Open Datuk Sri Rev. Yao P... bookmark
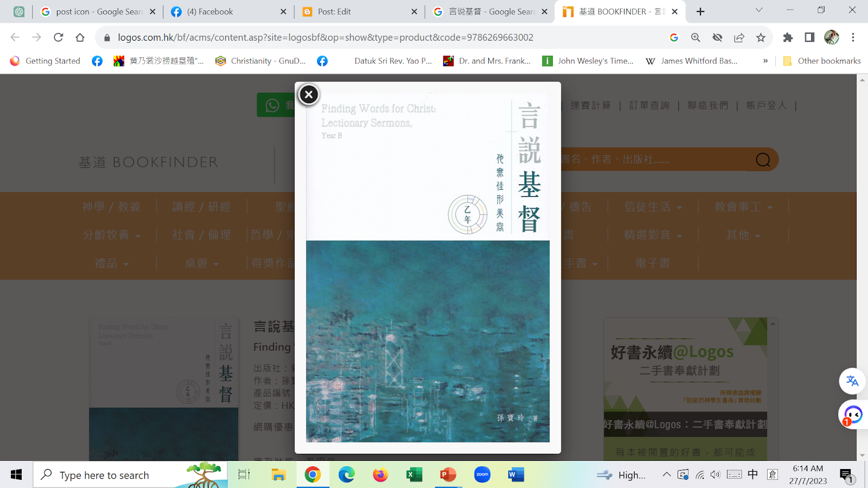 tap(393, 61)
